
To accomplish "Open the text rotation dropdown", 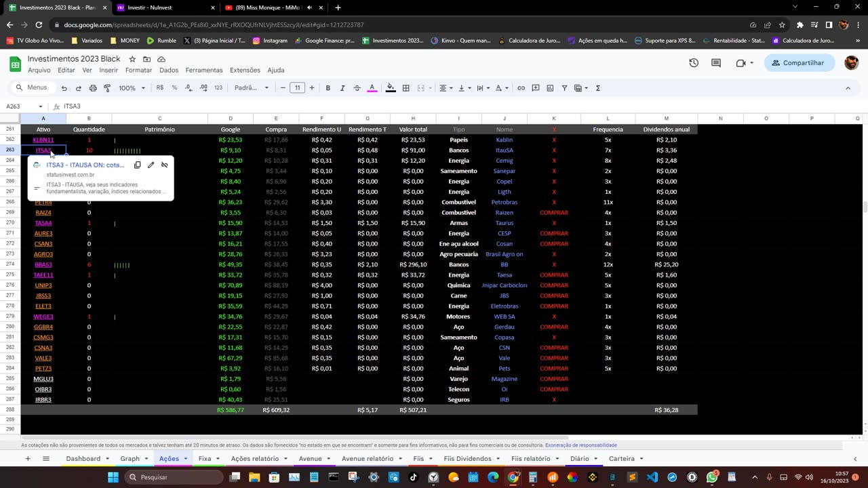I will [x=501, y=88].
